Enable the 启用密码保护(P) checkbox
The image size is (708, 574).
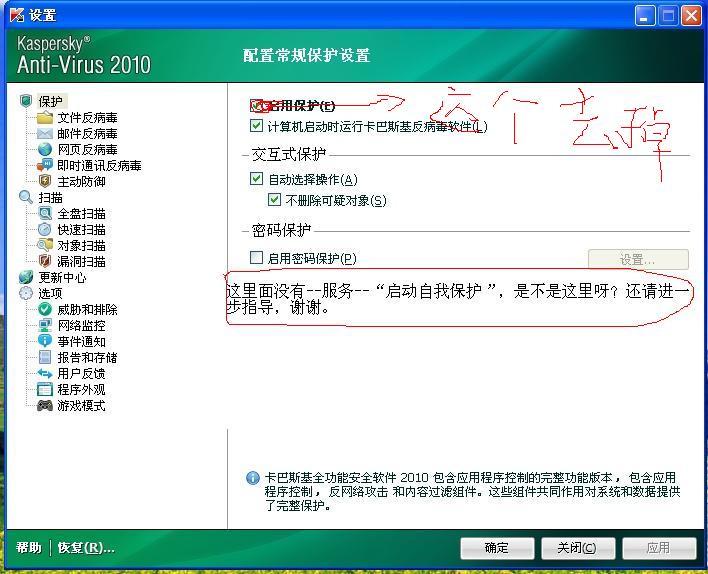click(256, 257)
